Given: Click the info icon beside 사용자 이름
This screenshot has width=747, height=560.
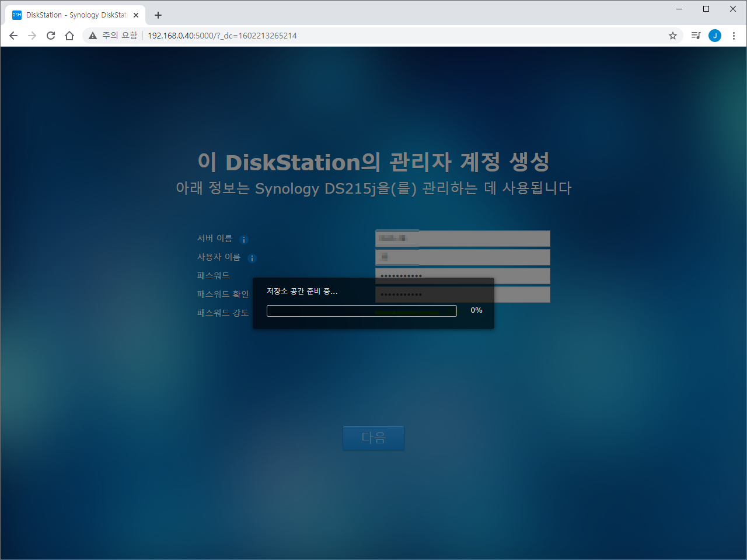Looking at the screenshot, I should pyautogui.click(x=252, y=258).
